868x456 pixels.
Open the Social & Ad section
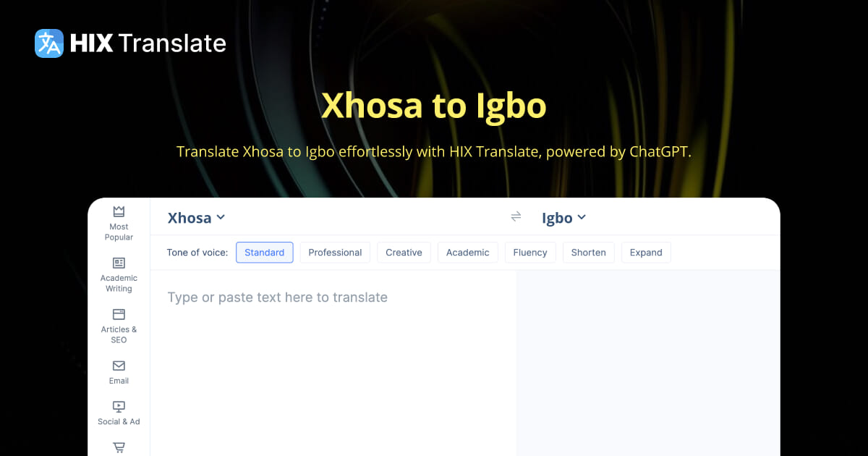coord(118,411)
